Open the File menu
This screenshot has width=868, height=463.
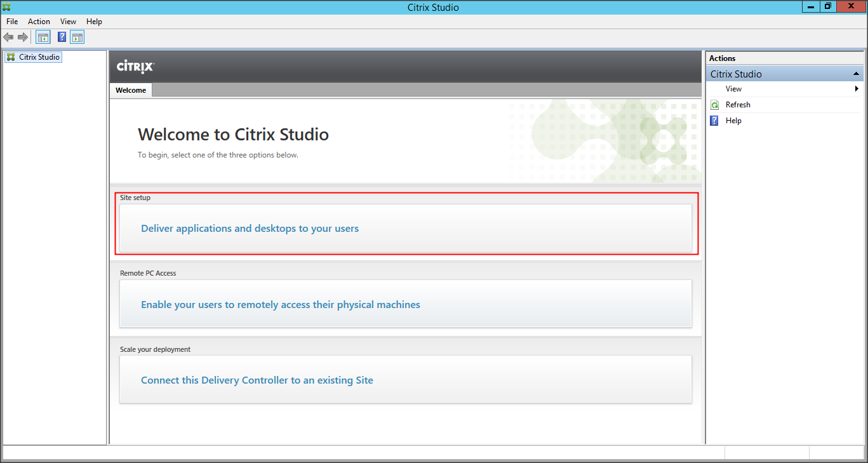[x=12, y=22]
